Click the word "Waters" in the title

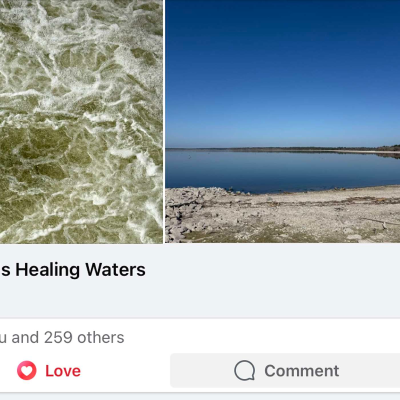pos(115,269)
